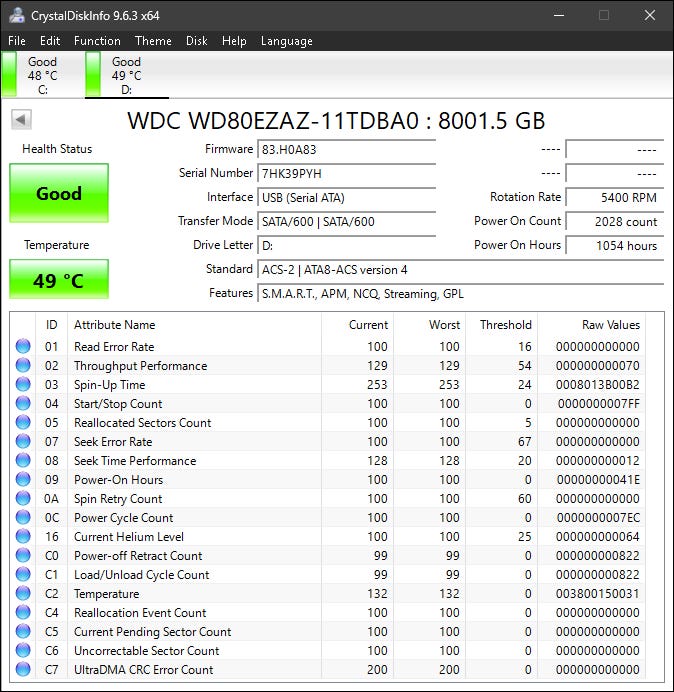
Task: Click blue status orb for Spin-Up Time
Action: [23, 385]
